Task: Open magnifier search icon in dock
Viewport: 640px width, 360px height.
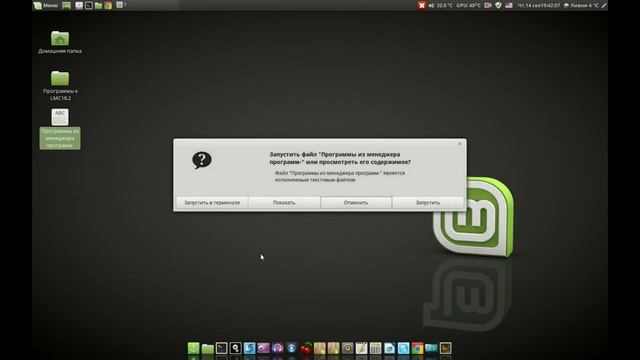Action: pos(236,348)
